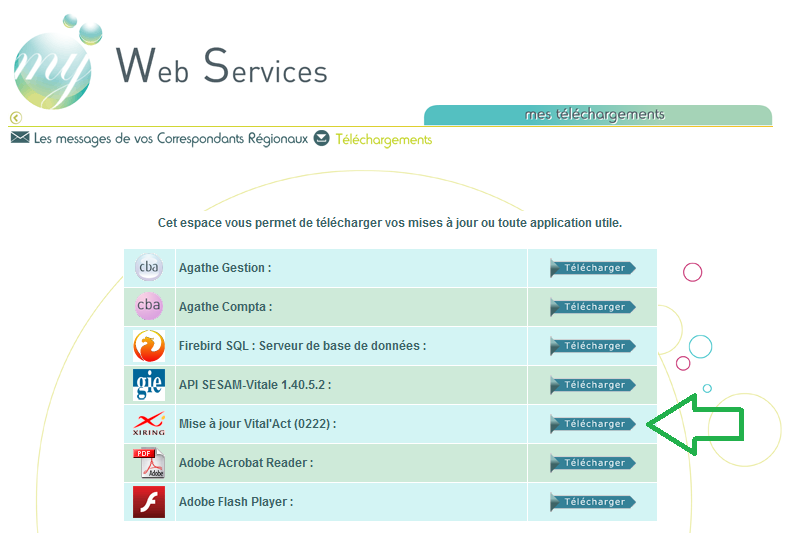Click the mes téléchargements banner tab
Viewport: 793px width, 533px height.
[x=598, y=115]
